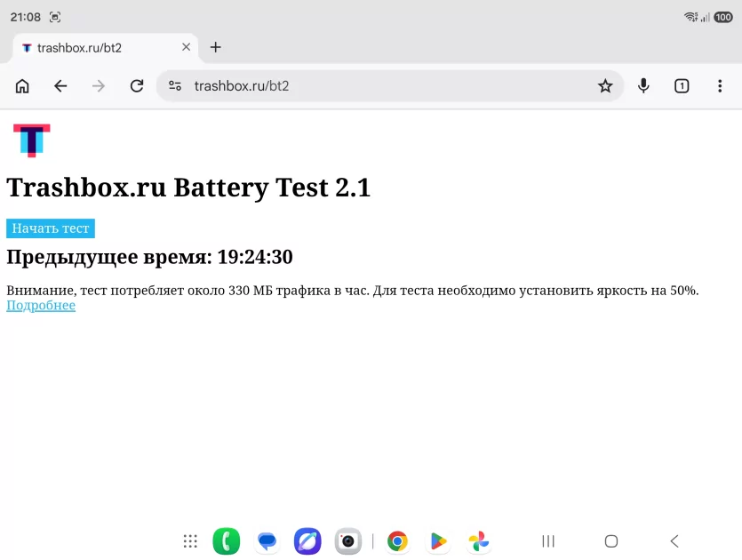Click the Trashbox T logo
Image resolution: width=742 pixels, height=560 pixels.
tap(32, 140)
